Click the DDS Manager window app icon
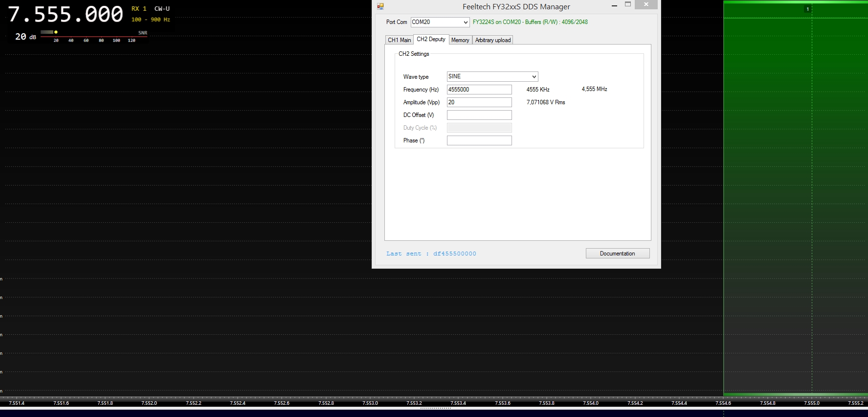Viewport: 868px width, 417px height. (380, 6)
